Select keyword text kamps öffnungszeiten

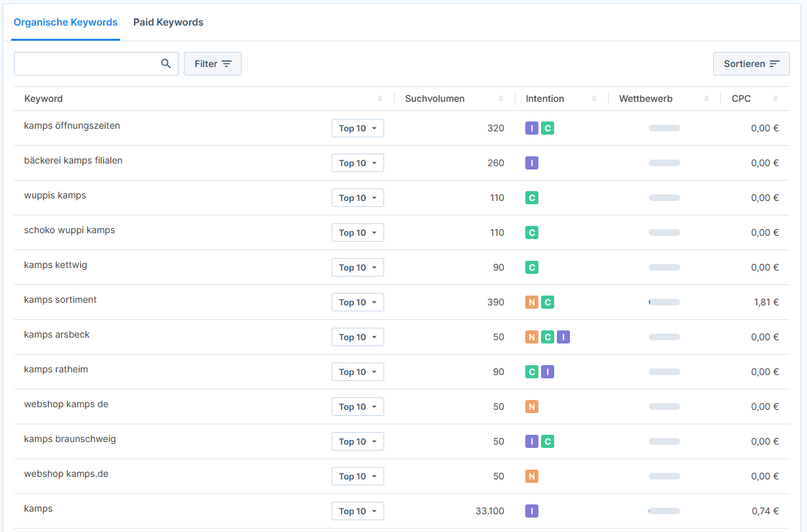point(72,125)
